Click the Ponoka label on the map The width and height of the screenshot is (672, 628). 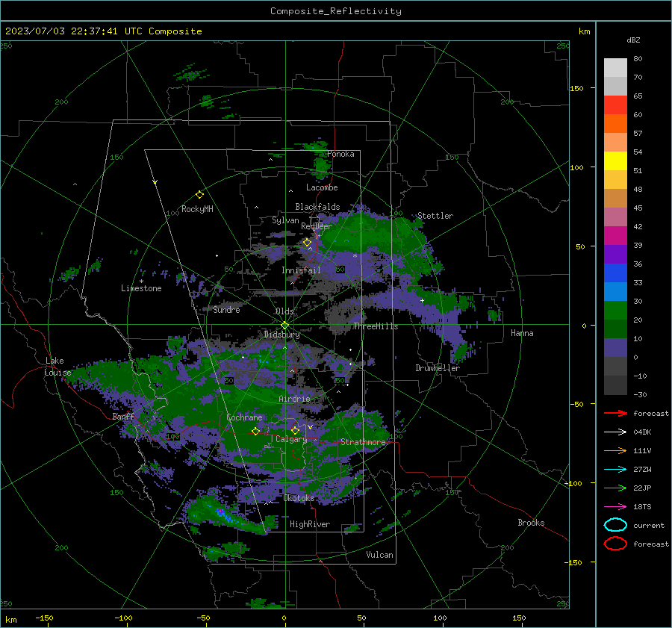click(340, 154)
